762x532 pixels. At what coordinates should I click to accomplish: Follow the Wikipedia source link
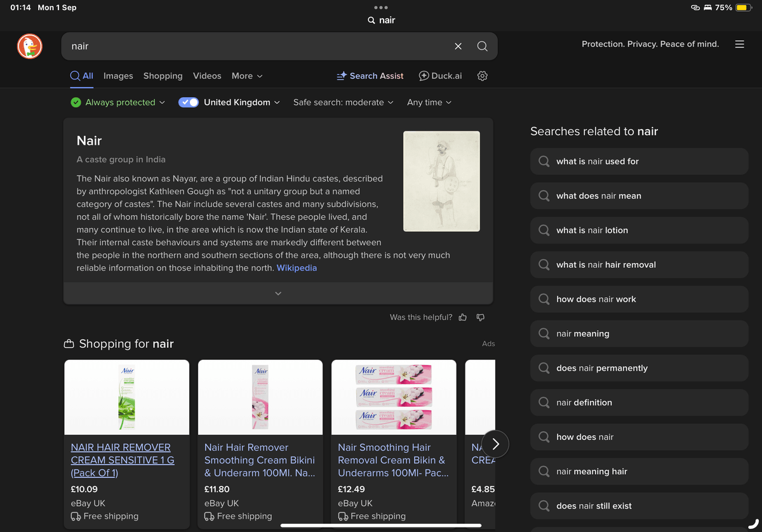point(297,268)
